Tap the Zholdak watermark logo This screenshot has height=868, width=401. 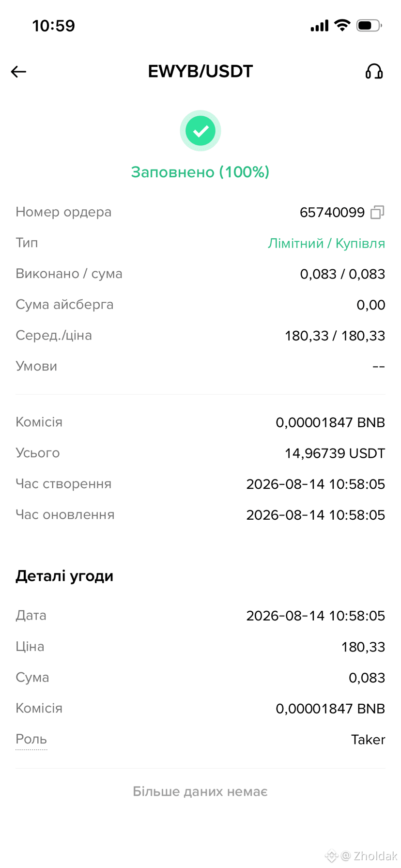point(361,856)
